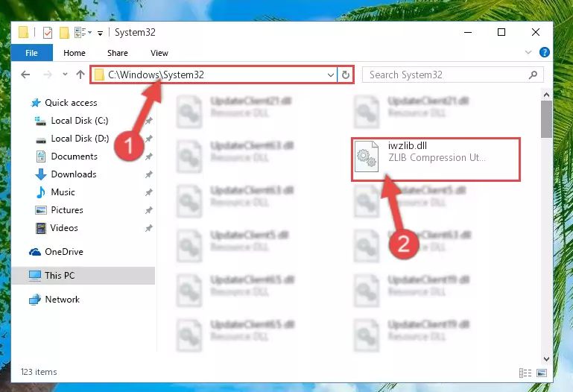Open the File menu tab
This screenshot has height=392, width=573.
coord(32,53)
